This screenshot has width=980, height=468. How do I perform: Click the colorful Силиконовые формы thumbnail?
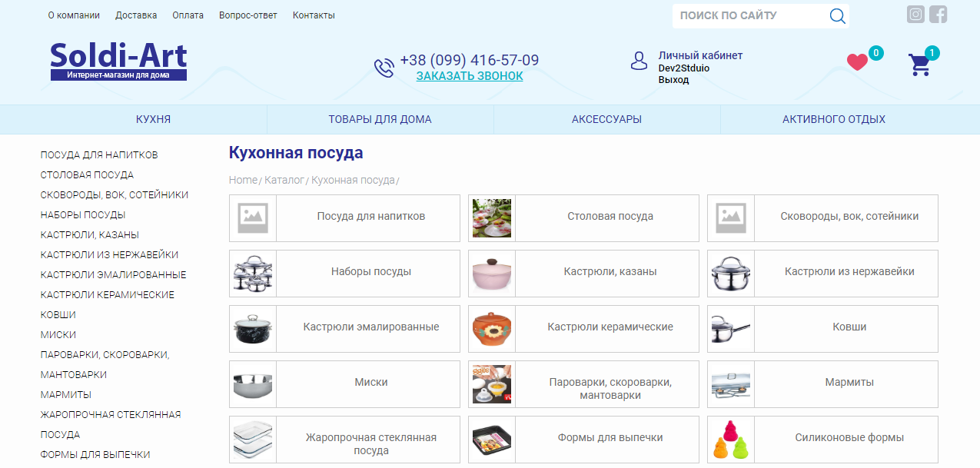tap(730, 438)
